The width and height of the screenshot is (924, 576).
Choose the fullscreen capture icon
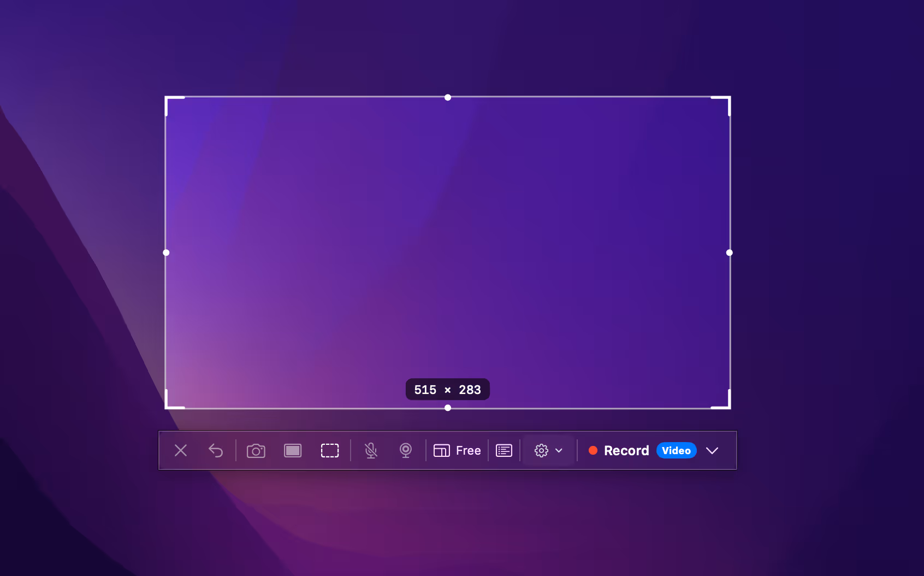[293, 450]
